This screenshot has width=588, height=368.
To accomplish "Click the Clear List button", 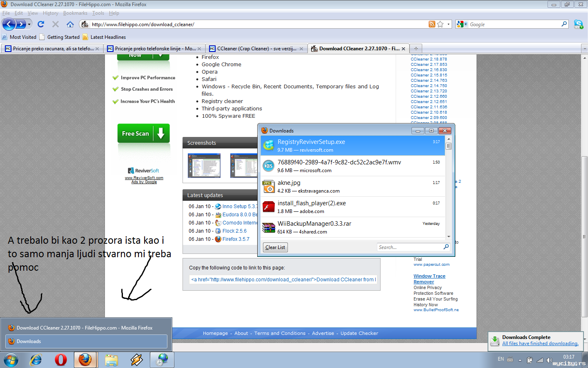I will 275,247.
